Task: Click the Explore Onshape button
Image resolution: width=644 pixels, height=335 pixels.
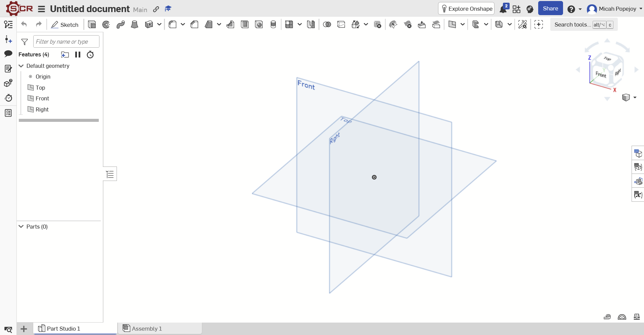Action: coord(466,9)
